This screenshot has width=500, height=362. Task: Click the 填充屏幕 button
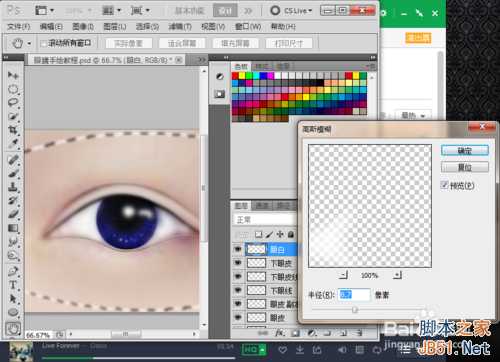pyautogui.click(x=235, y=43)
